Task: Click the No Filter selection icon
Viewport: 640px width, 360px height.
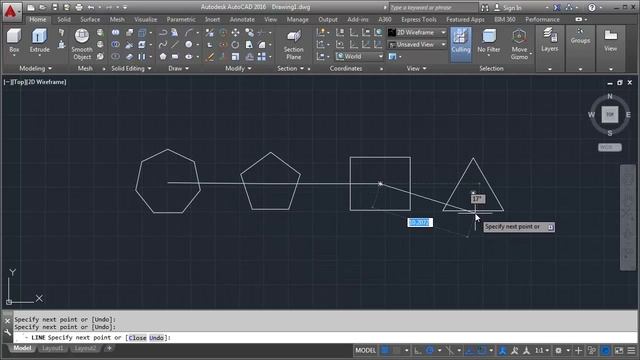Action: pos(489,40)
